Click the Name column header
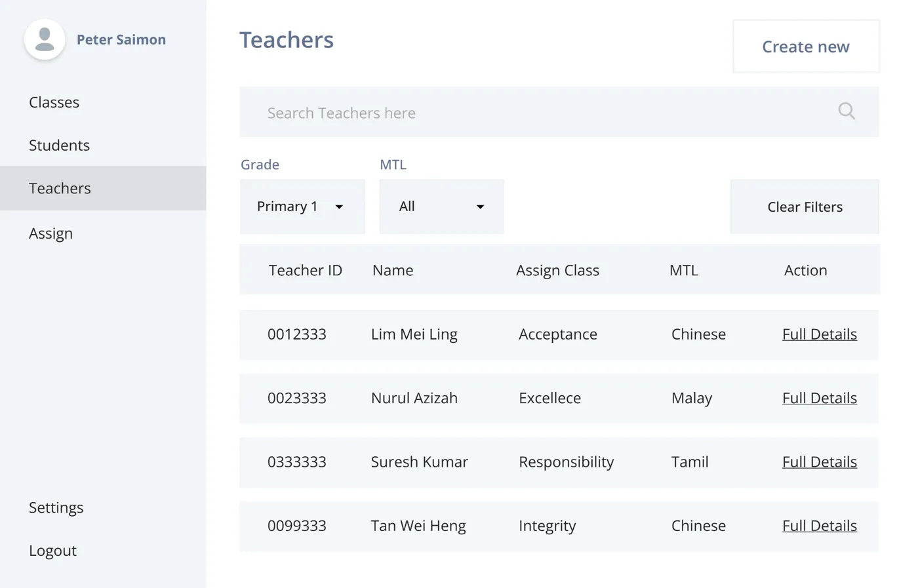The height and width of the screenshot is (588, 918). pos(393,270)
